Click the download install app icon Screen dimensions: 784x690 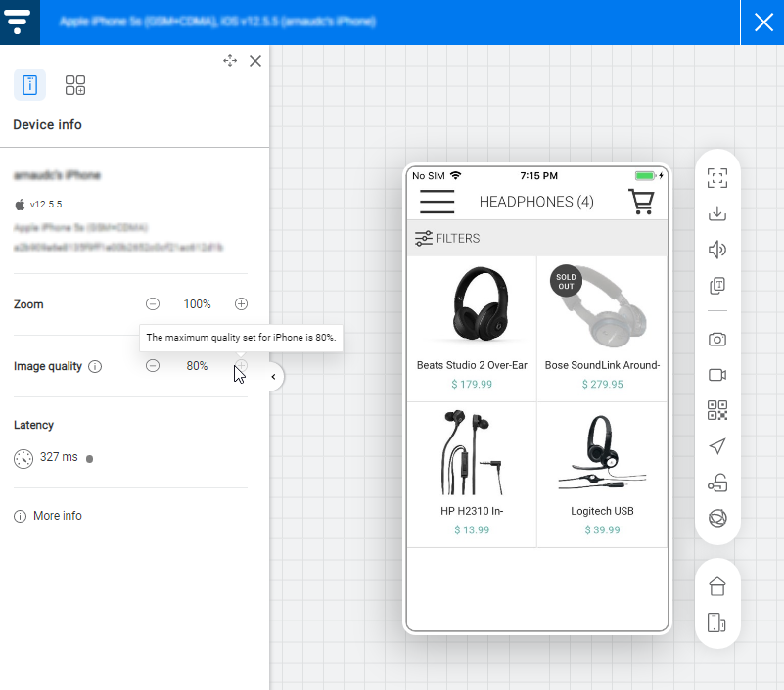[x=717, y=213]
